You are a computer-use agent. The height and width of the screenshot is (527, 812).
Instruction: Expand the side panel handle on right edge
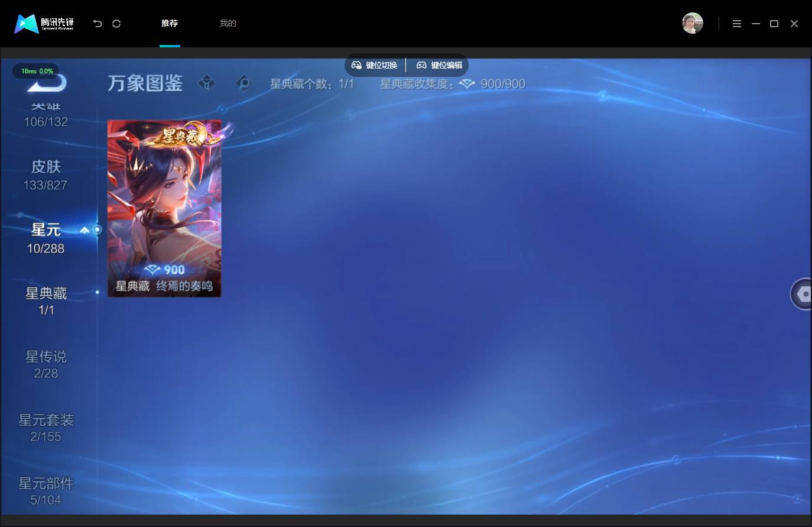click(801, 294)
